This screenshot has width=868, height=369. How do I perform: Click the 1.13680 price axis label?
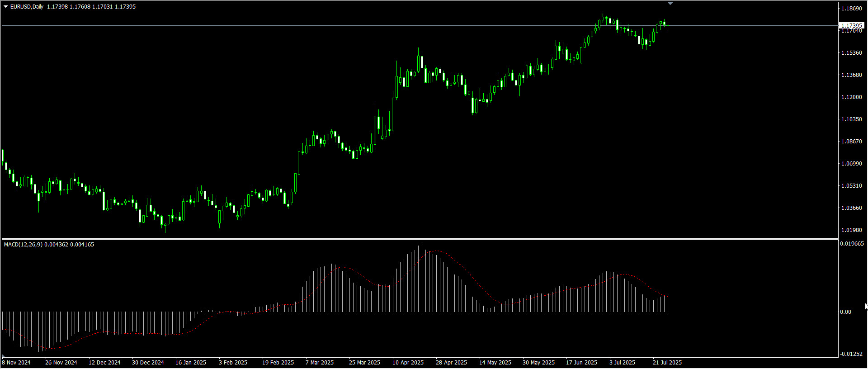851,75
